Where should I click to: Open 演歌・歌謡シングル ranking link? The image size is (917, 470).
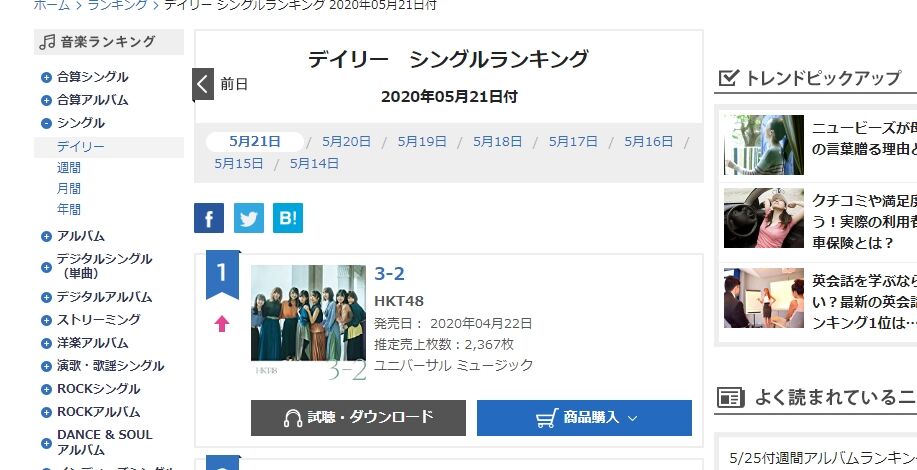tap(111, 366)
